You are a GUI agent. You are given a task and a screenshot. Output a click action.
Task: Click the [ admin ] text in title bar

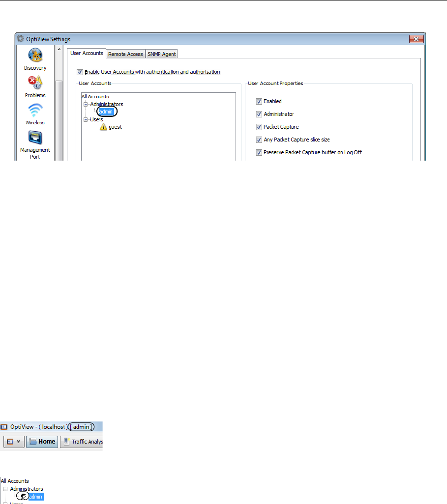pyautogui.click(x=81, y=427)
